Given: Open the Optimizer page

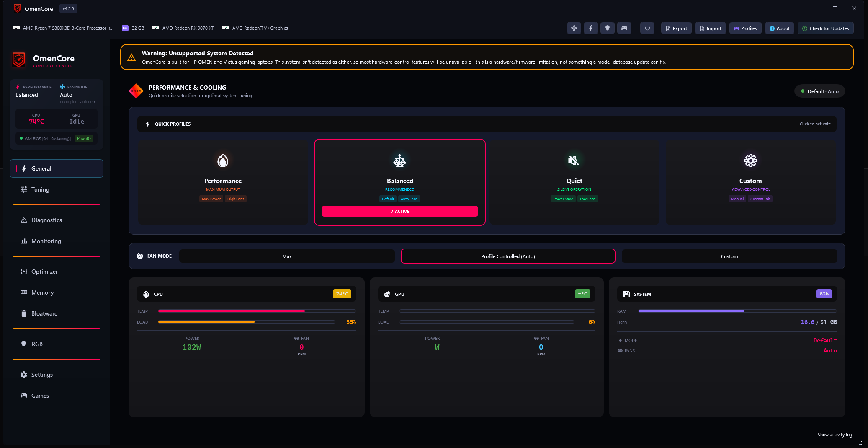Looking at the screenshot, I should [57, 272].
